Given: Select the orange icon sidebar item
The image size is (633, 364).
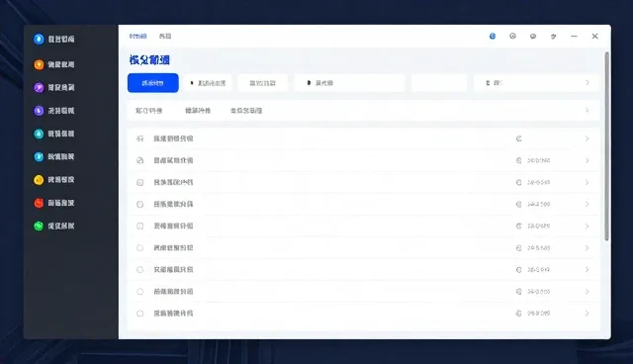Looking at the screenshot, I should (x=54, y=64).
